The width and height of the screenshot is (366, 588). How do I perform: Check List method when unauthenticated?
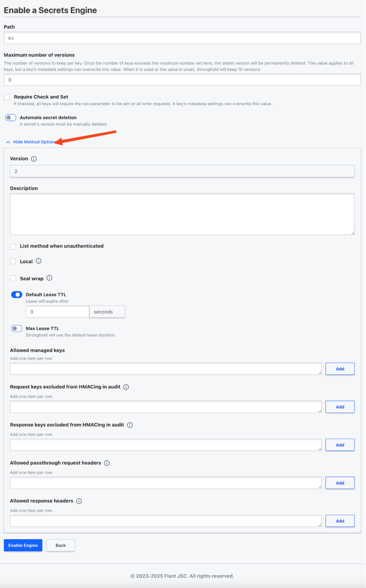13,246
